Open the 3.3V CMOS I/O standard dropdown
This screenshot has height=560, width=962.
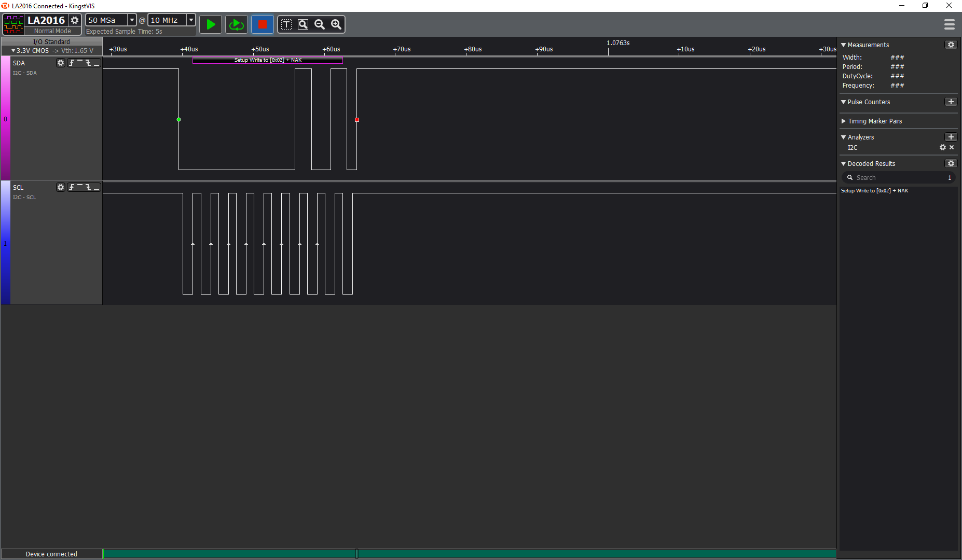[52, 51]
